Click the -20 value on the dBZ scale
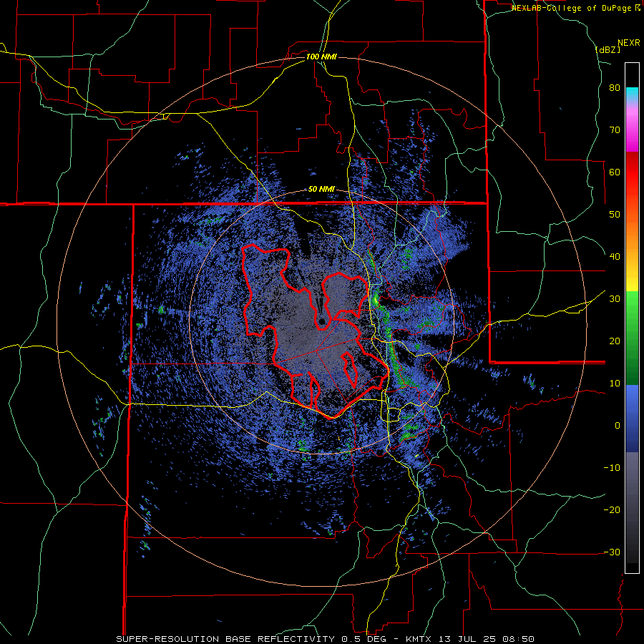 coord(612,510)
